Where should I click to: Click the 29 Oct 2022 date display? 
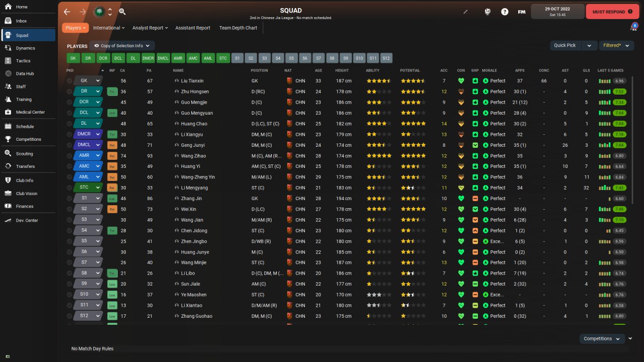(x=557, y=12)
